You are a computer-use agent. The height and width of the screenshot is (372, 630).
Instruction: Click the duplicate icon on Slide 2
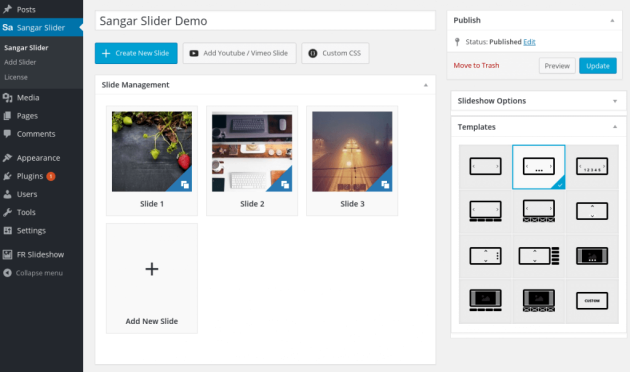285,185
